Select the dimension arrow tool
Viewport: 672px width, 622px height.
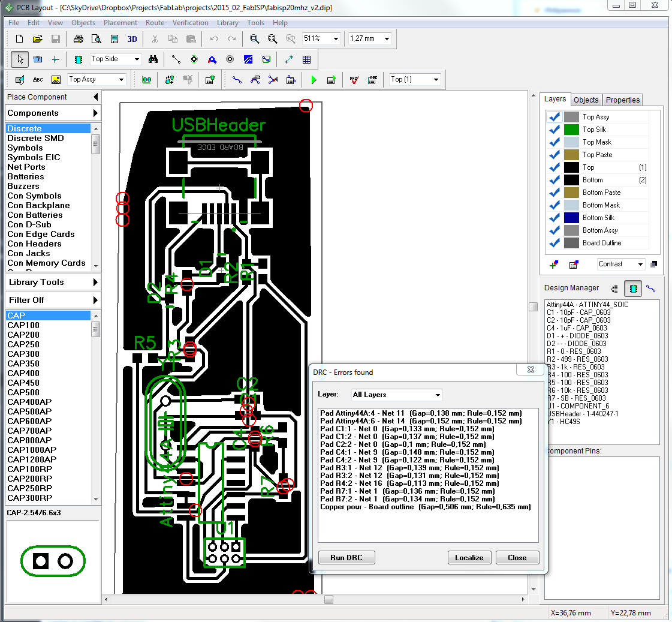289,59
